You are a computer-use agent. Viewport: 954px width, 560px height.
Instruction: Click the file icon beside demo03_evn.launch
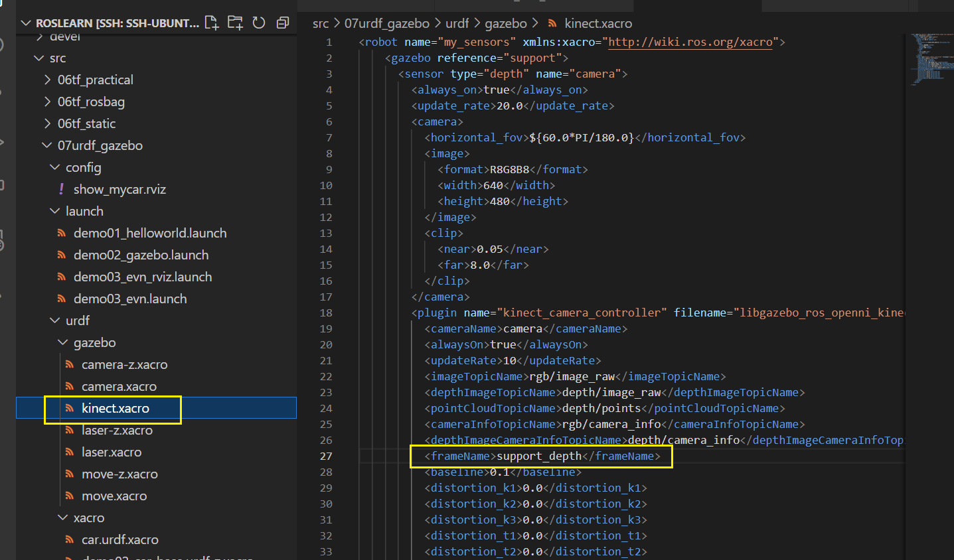(x=62, y=299)
